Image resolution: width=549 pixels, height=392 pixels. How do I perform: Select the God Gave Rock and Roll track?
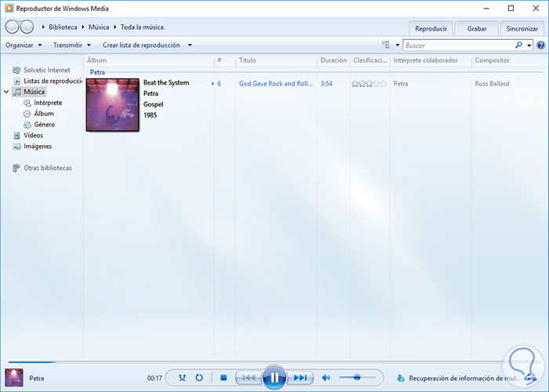point(276,84)
